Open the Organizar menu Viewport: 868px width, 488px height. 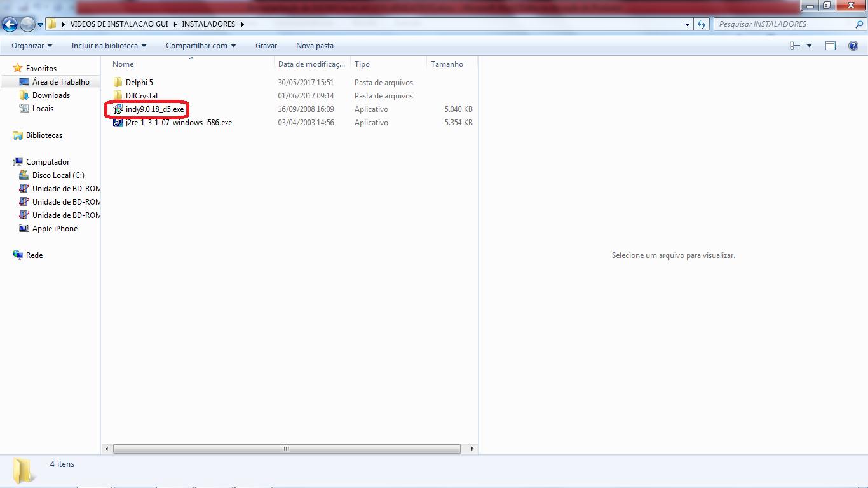point(32,46)
